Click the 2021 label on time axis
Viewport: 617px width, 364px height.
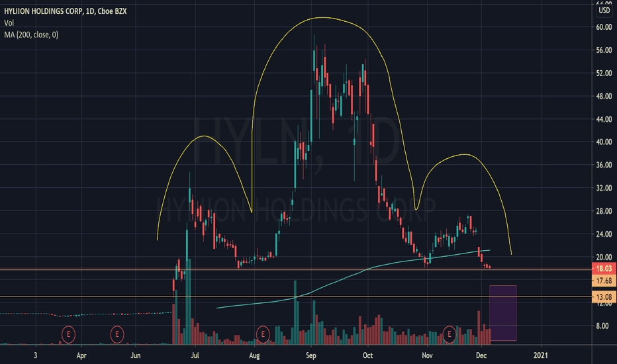point(540,356)
